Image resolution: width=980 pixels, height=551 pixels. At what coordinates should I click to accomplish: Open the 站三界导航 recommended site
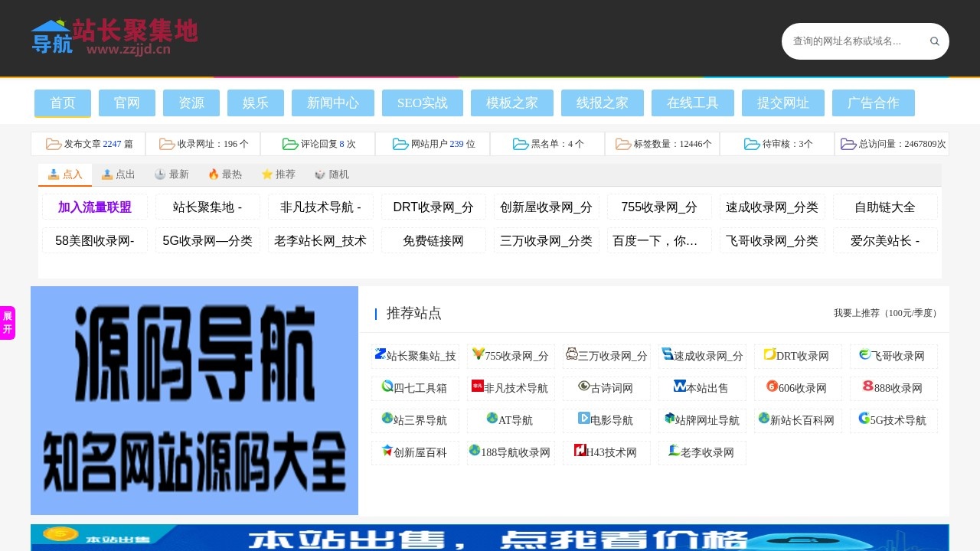point(415,420)
